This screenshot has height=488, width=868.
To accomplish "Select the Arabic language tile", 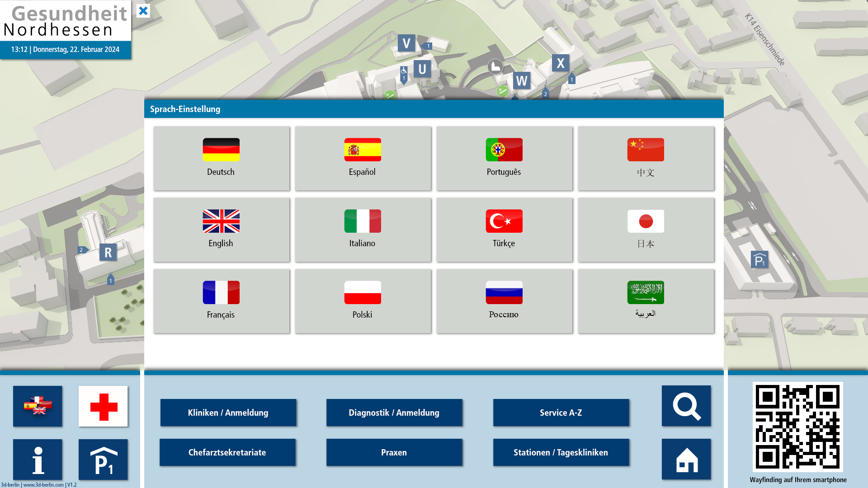I will point(646,301).
